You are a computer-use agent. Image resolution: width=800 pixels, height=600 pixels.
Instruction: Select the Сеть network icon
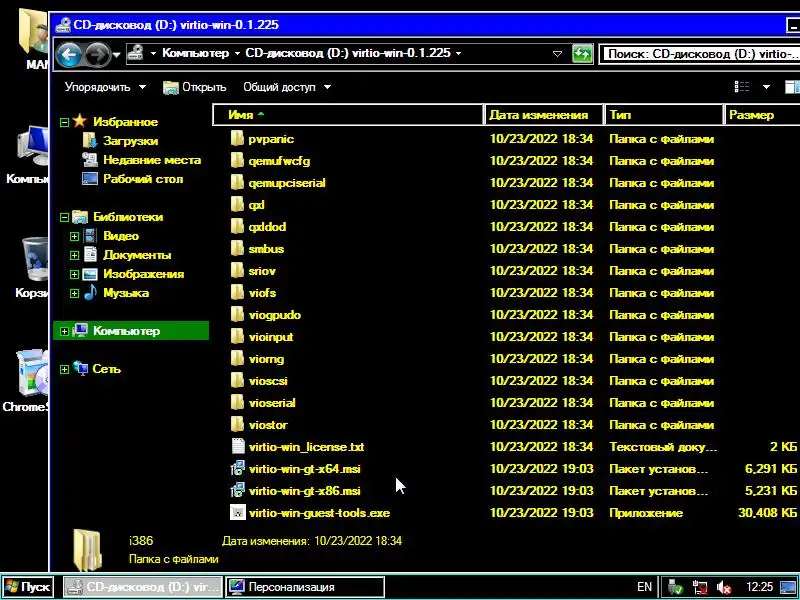click(81, 368)
